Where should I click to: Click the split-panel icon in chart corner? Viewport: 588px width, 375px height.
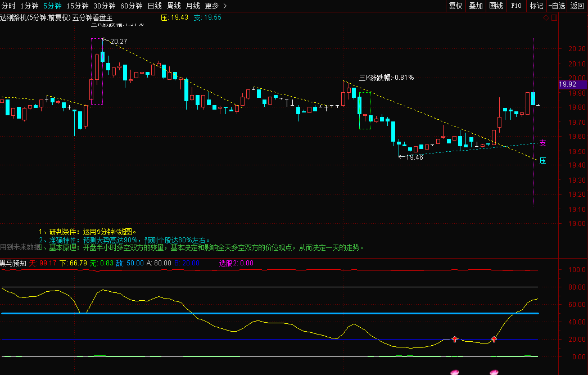click(x=554, y=17)
